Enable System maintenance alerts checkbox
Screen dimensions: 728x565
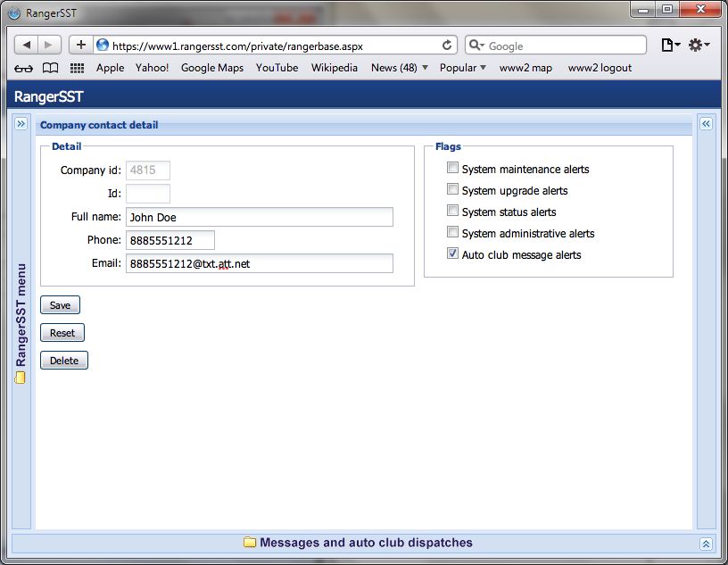(x=453, y=168)
